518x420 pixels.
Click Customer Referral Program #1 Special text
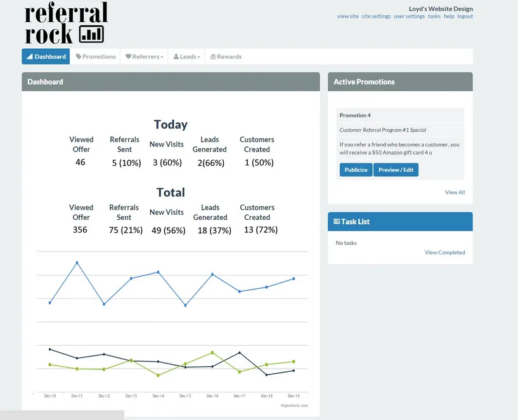[x=382, y=130]
